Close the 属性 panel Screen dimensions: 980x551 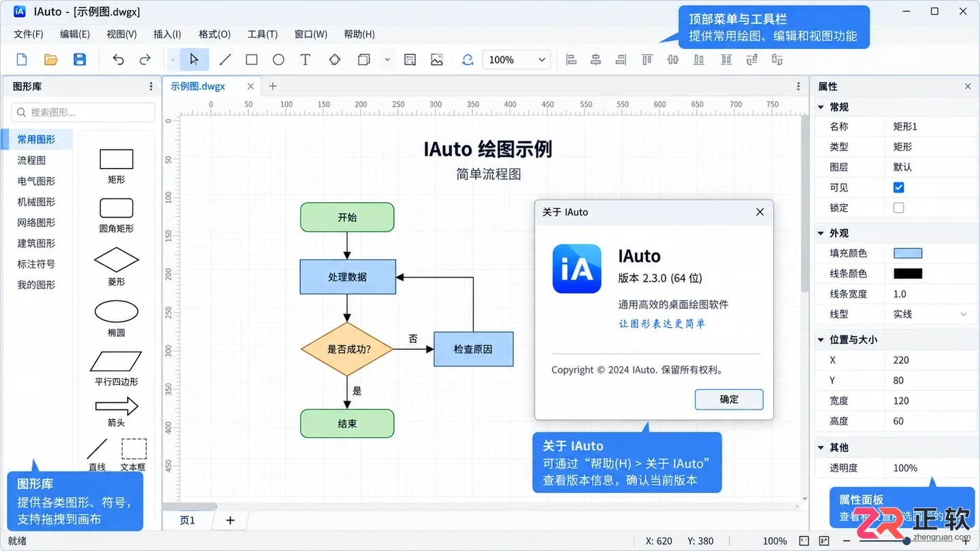(x=968, y=86)
